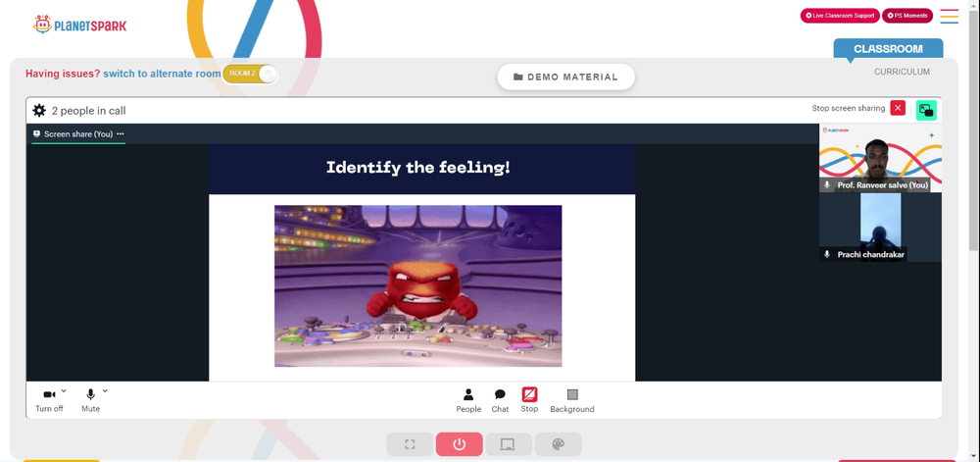Stop screen sharing with red X button

pyautogui.click(x=898, y=108)
